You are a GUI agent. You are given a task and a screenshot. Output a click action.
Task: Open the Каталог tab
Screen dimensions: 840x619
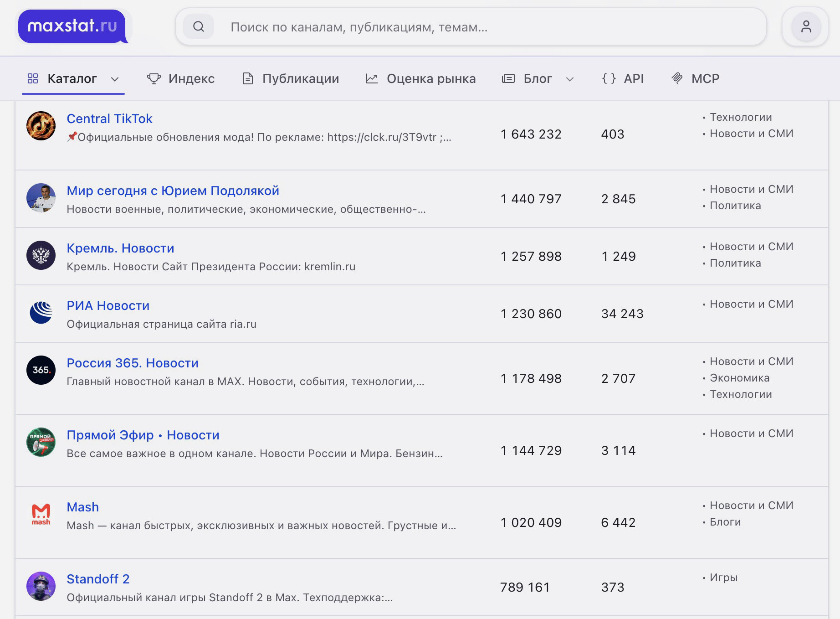click(x=73, y=78)
